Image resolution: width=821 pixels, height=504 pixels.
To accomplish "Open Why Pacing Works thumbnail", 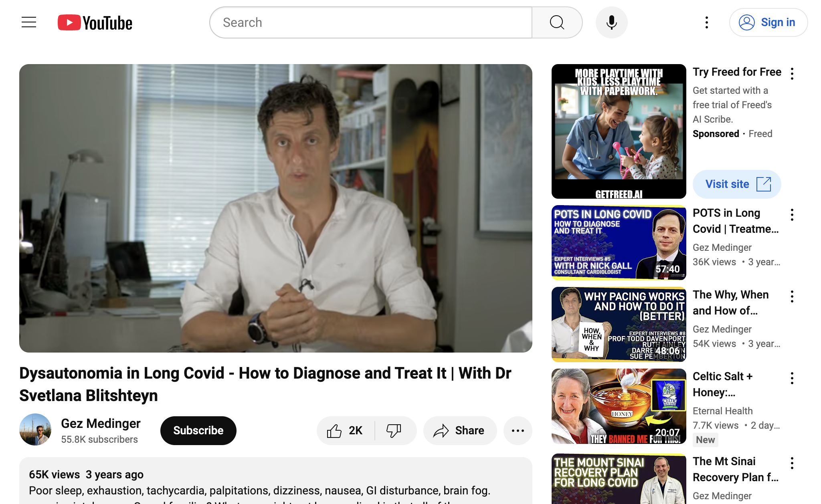I will click(x=619, y=325).
